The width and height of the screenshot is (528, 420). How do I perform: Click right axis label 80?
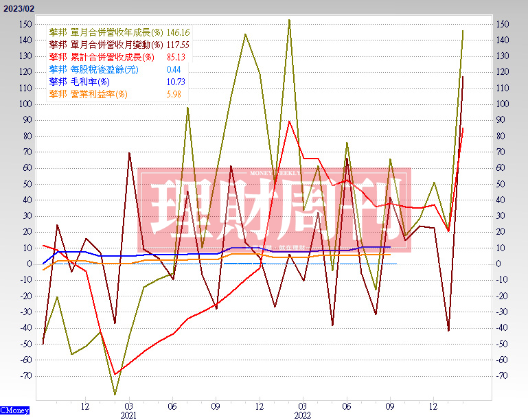pyautogui.click(x=501, y=136)
